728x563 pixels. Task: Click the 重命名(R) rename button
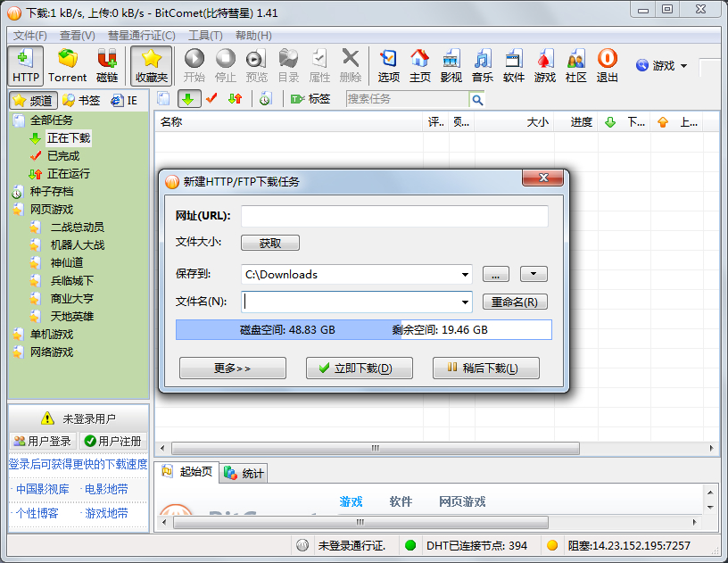coord(515,302)
